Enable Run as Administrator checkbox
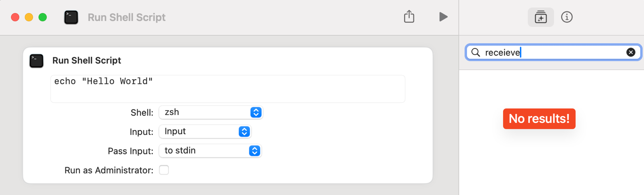Image resolution: width=644 pixels, height=195 pixels. tap(164, 170)
